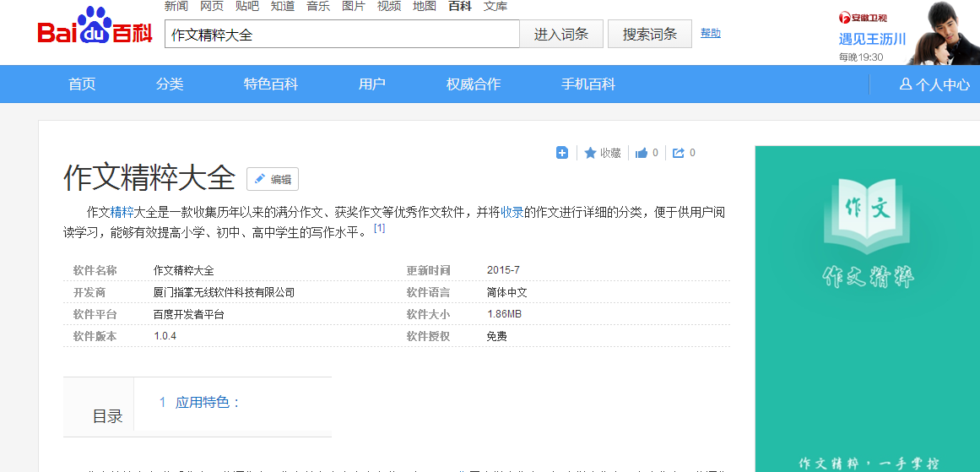The height and width of the screenshot is (472, 980).
Task: Click the person icon beside 个人中心
Action: pos(905,84)
